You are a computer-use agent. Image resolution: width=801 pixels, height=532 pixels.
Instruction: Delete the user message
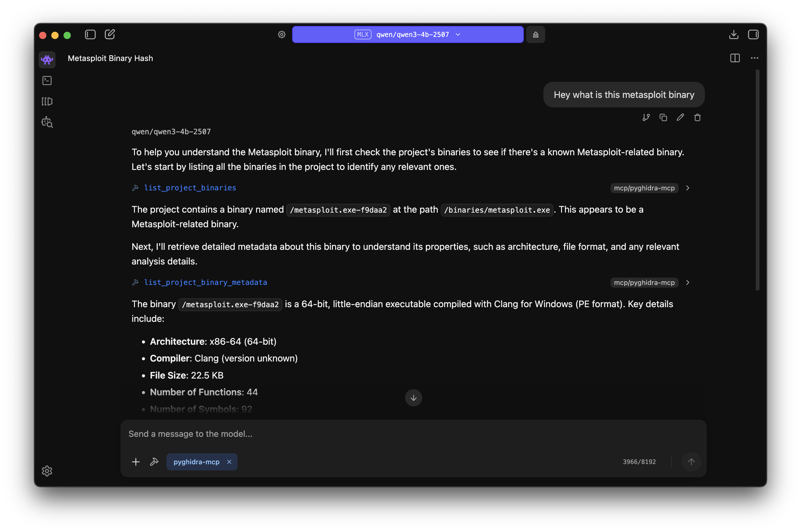pyautogui.click(x=698, y=117)
